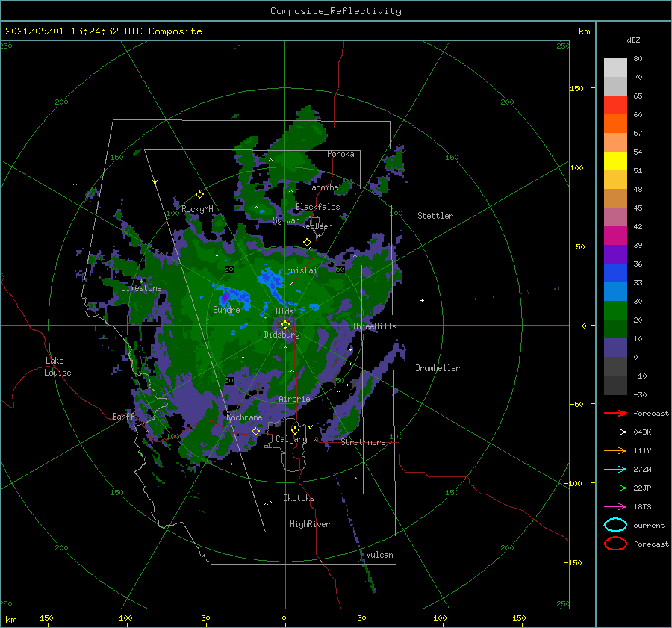Click the cyan current ellipse legend icon
672x628 pixels.
tap(615, 525)
